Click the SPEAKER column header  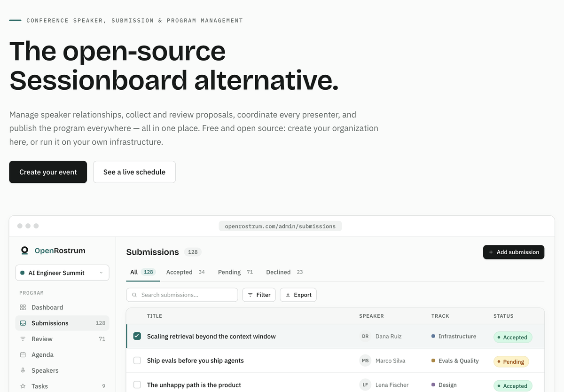pos(371,316)
